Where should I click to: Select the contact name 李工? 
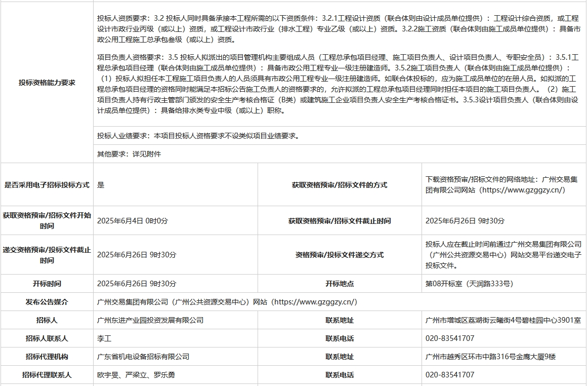click(x=104, y=338)
